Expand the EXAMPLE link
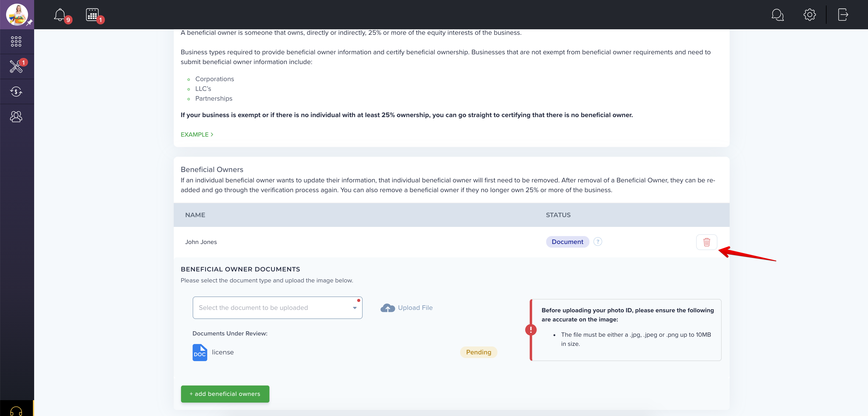The image size is (868, 416). coord(197,134)
